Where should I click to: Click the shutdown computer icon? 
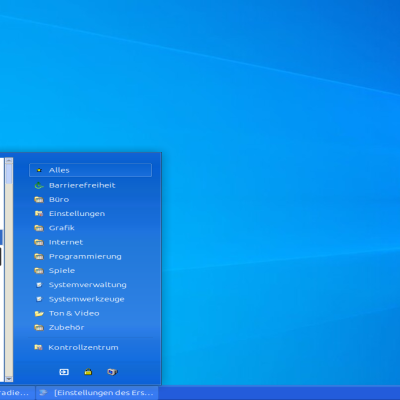(x=112, y=372)
